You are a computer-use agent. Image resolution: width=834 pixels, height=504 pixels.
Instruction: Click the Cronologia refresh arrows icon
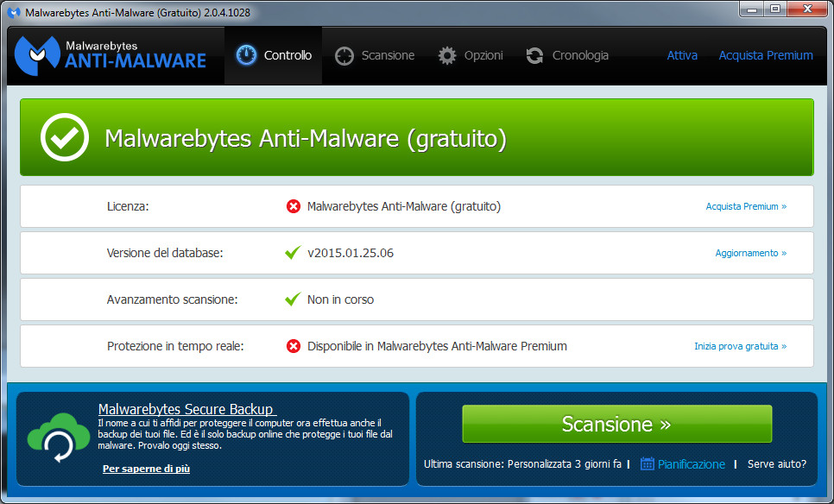click(x=534, y=56)
